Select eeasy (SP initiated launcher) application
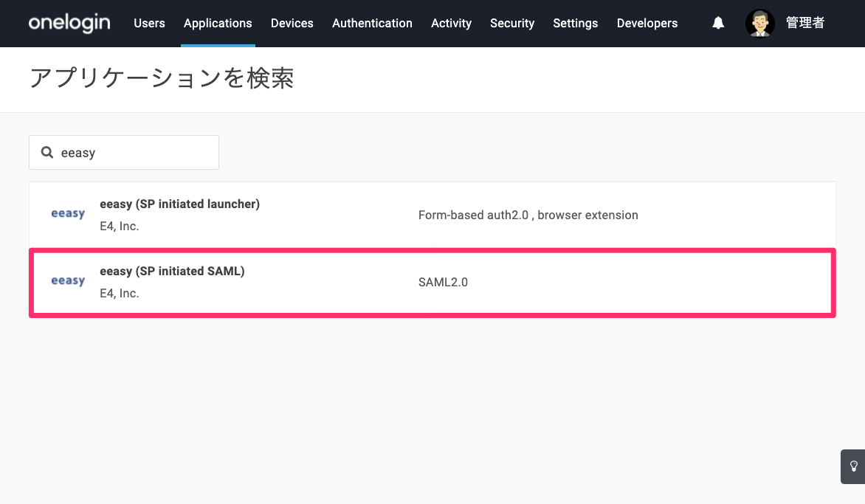The height and width of the screenshot is (504, 865). pyautogui.click(x=432, y=215)
